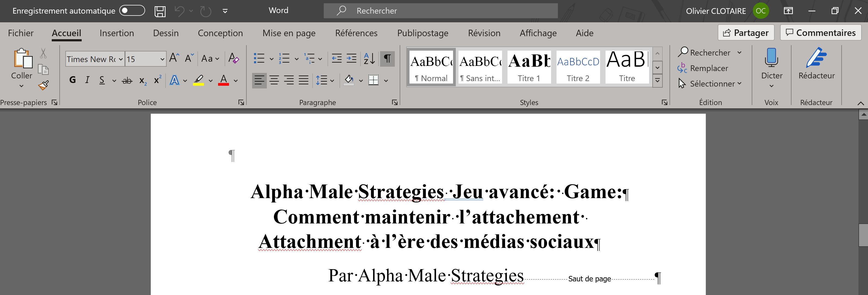Apply subscript formatting
The width and height of the screenshot is (868, 295).
coord(143,81)
